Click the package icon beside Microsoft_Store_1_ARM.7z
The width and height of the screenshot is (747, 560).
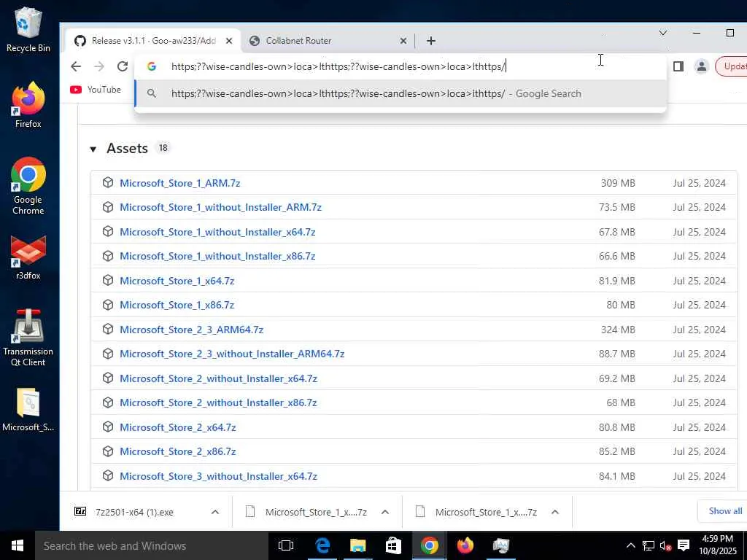pyautogui.click(x=108, y=182)
